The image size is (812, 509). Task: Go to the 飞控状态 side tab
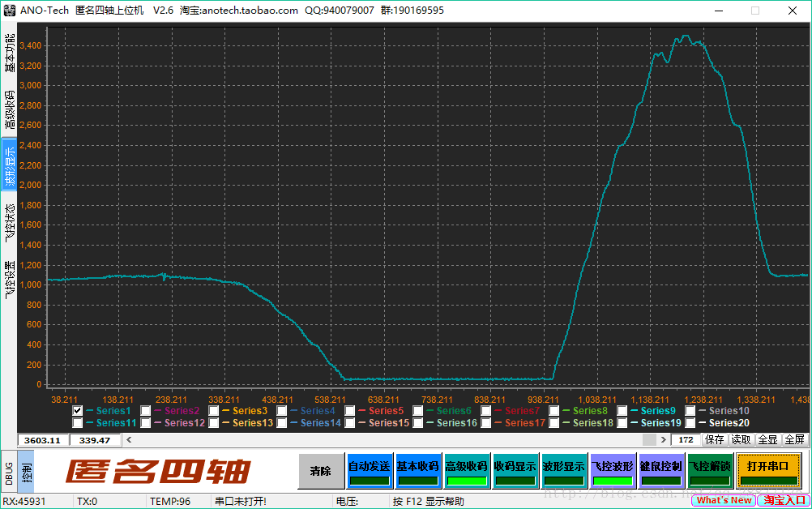(10, 223)
